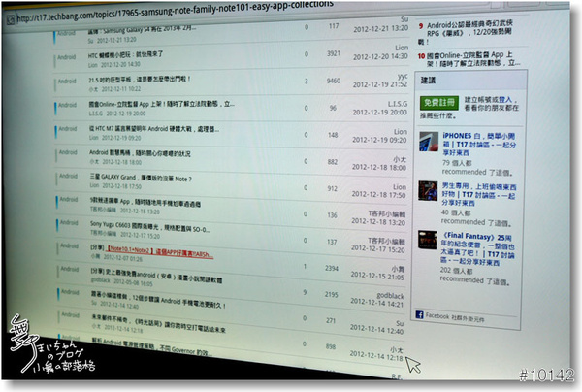Click the 登入 link beside the register button
Viewport: 582px width, 392px height.
point(504,100)
